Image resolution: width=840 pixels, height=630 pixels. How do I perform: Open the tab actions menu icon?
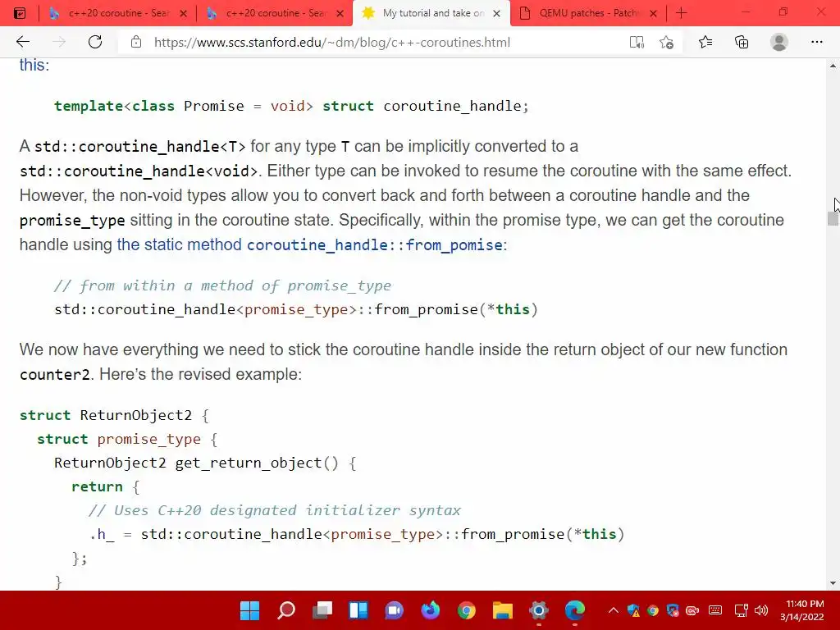coord(20,13)
